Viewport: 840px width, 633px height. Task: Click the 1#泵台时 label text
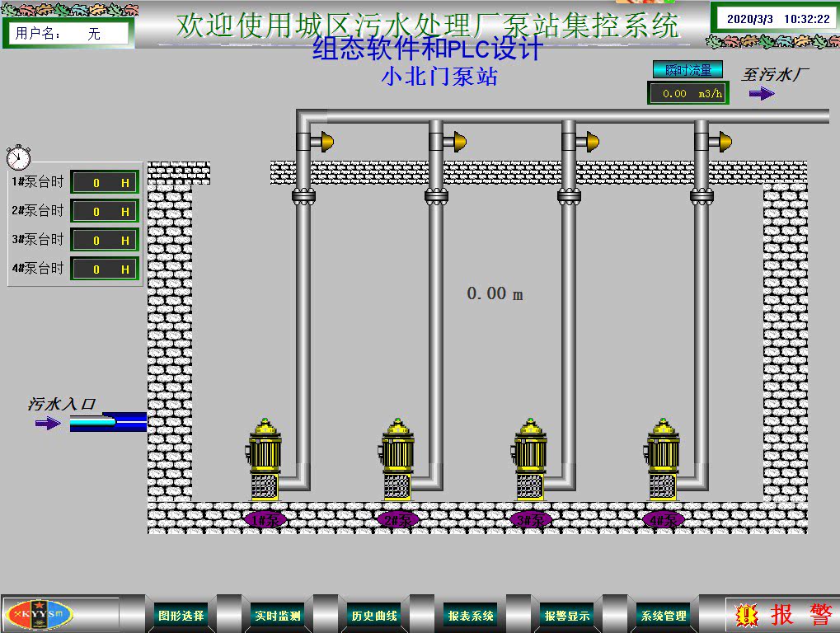pos(37,181)
